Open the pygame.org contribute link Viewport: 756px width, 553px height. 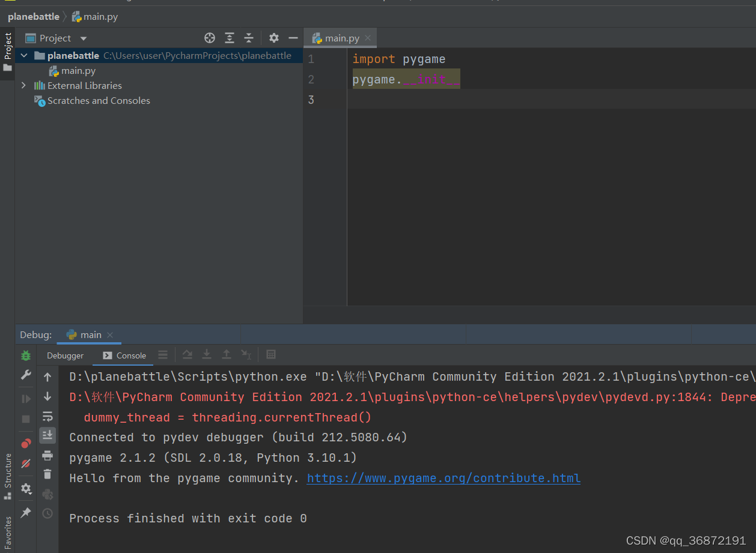[x=444, y=478]
